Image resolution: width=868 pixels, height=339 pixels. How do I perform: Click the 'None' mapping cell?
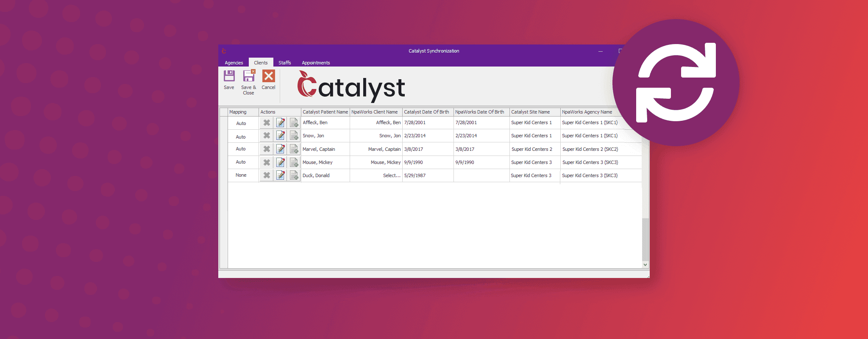(243, 175)
